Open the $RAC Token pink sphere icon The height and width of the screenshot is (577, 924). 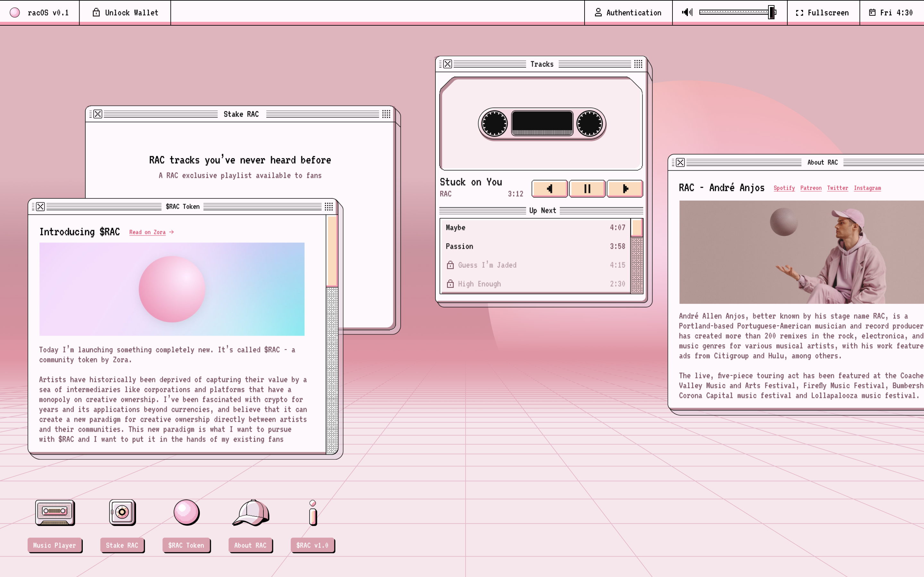tap(186, 513)
